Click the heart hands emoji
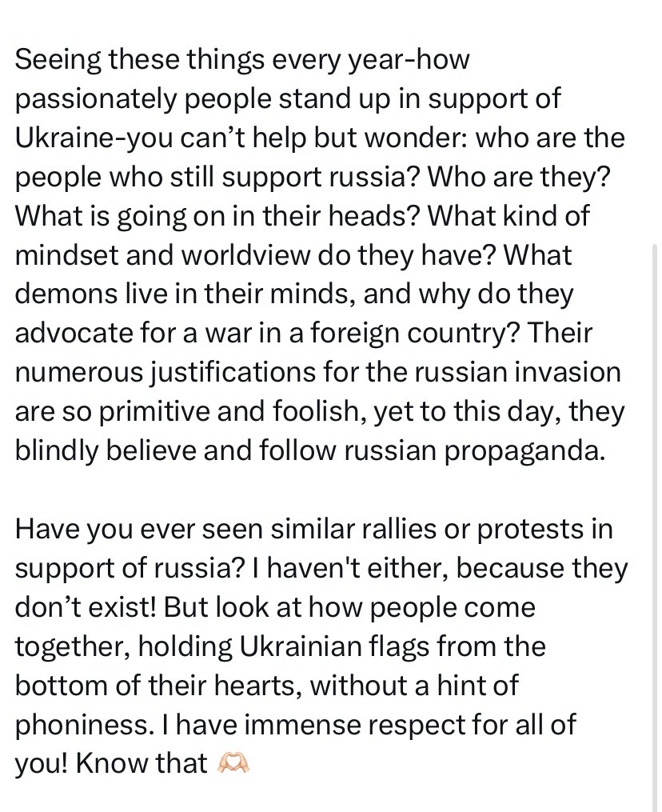Viewport: 662px width, 812px height. click(x=233, y=763)
